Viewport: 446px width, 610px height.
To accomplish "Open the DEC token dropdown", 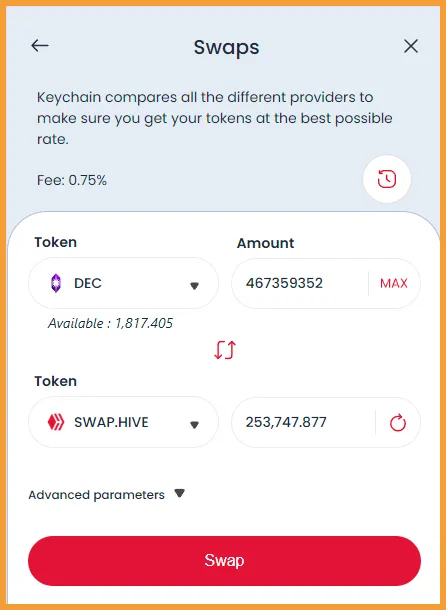I will pos(123,283).
